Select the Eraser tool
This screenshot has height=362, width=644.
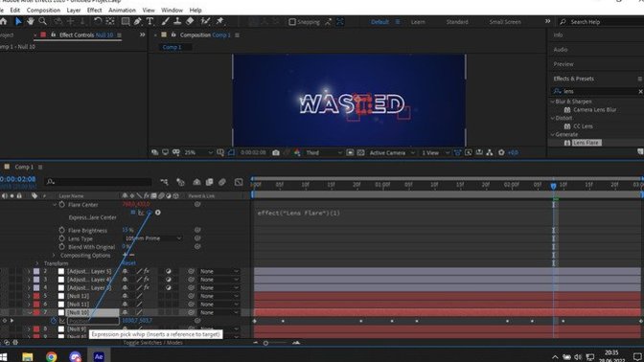(x=190, y=21)
